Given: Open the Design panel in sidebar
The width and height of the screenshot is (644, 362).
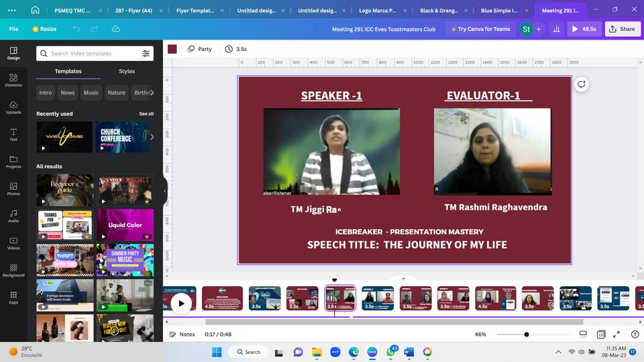Looking at the screenshot, I should click(13, 53).
